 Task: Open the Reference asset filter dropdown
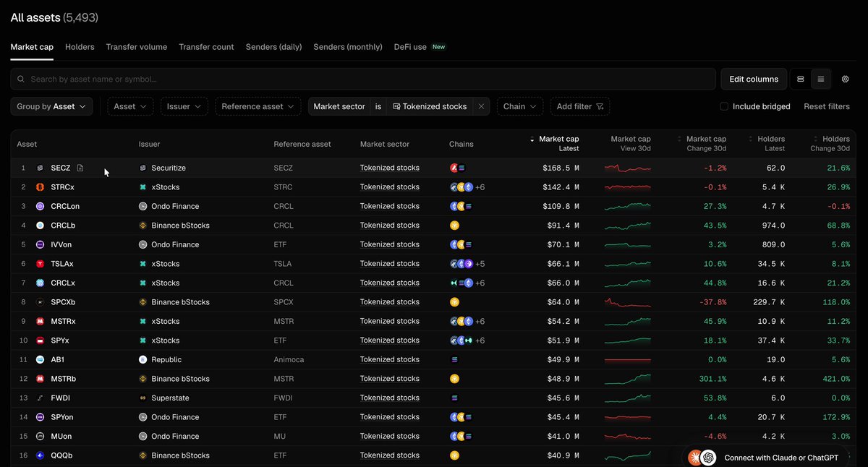[258, 106]
